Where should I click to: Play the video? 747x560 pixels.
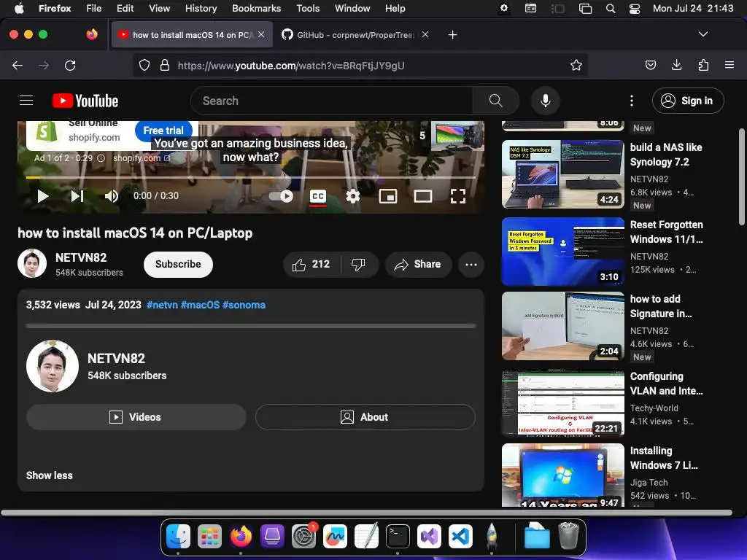[43, 196]
